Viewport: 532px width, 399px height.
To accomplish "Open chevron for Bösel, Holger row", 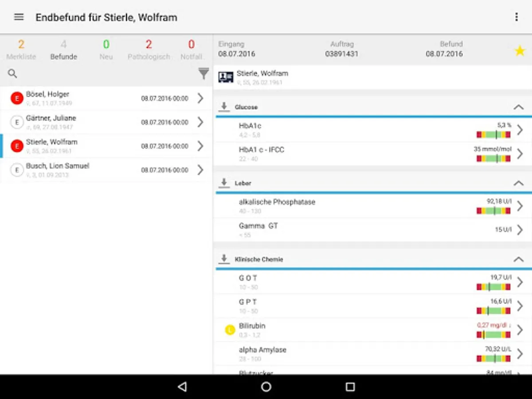I will [200, 98].
